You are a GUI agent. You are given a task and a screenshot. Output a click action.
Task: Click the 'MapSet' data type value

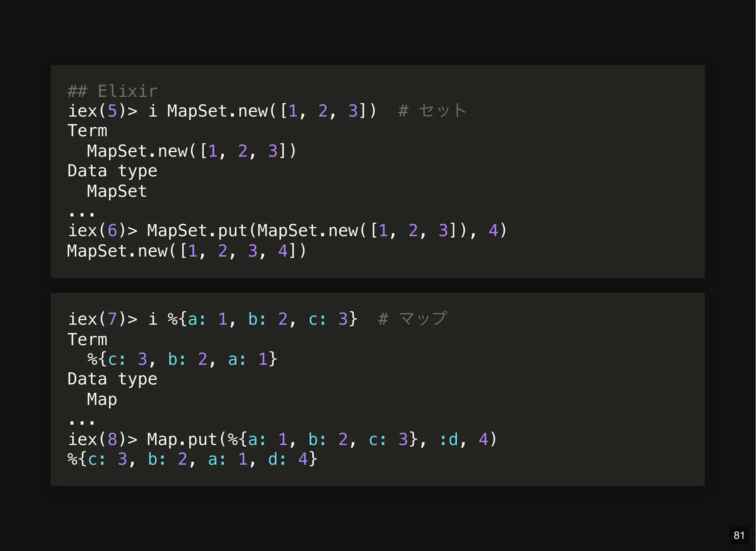coord(117,191)
